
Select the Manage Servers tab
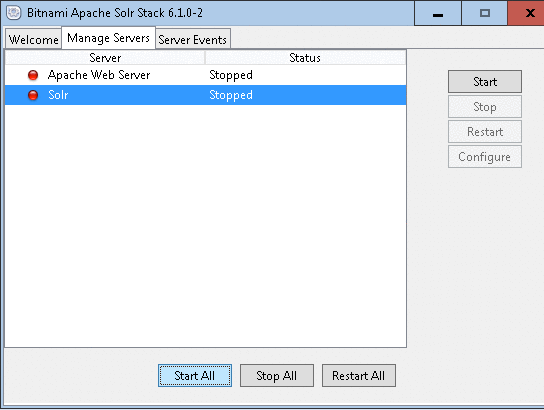(108, 37)
